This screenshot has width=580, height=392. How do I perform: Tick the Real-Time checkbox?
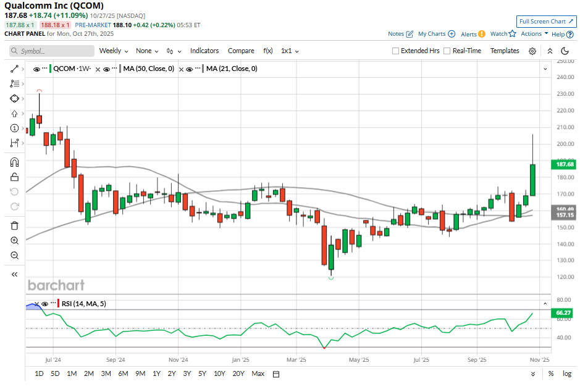[447, 51]
